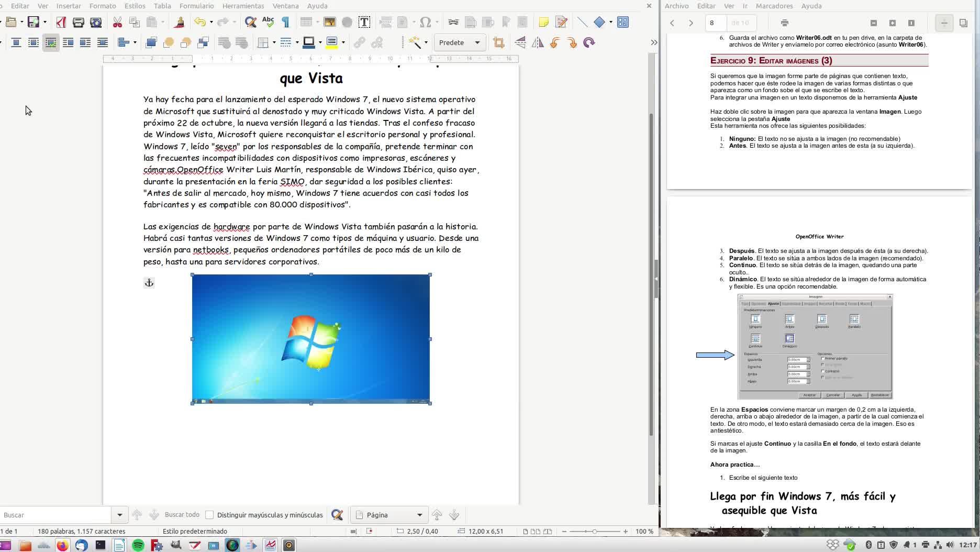Click the Buscar todo button
The width and height of the screenshot is (980, 552).
pyautogui.click(x=182, y=515)
